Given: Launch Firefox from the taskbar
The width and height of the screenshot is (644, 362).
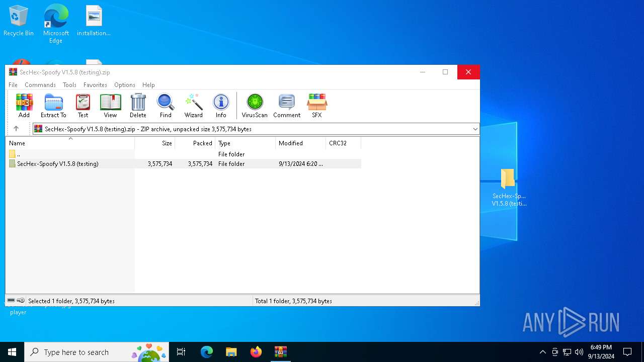Looking at the screenshot, I should click(256, 352).
